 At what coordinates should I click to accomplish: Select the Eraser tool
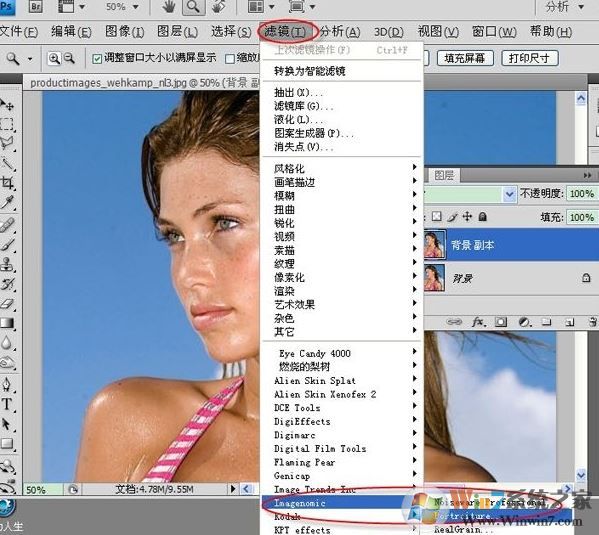(x=7, y=303)
